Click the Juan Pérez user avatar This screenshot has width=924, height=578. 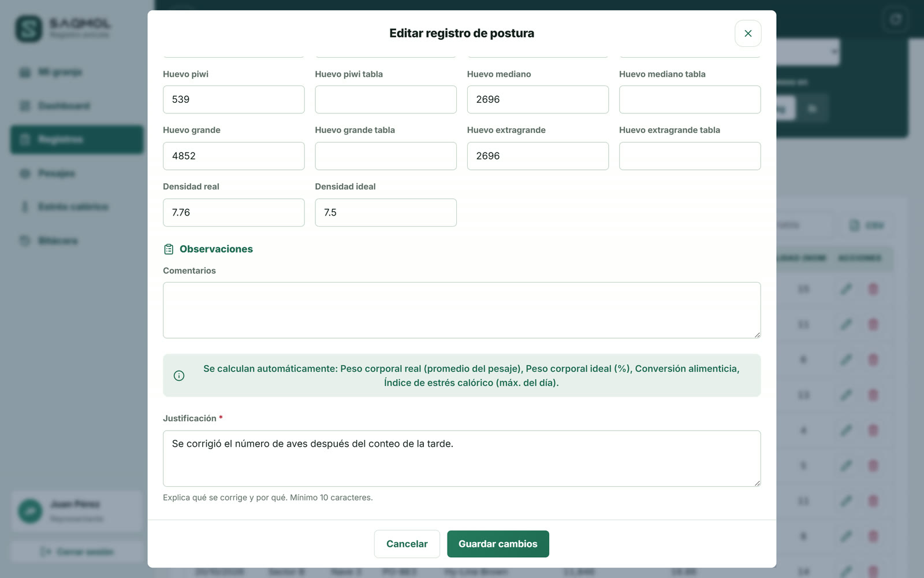pyautogui.click(x=30, y=511)
